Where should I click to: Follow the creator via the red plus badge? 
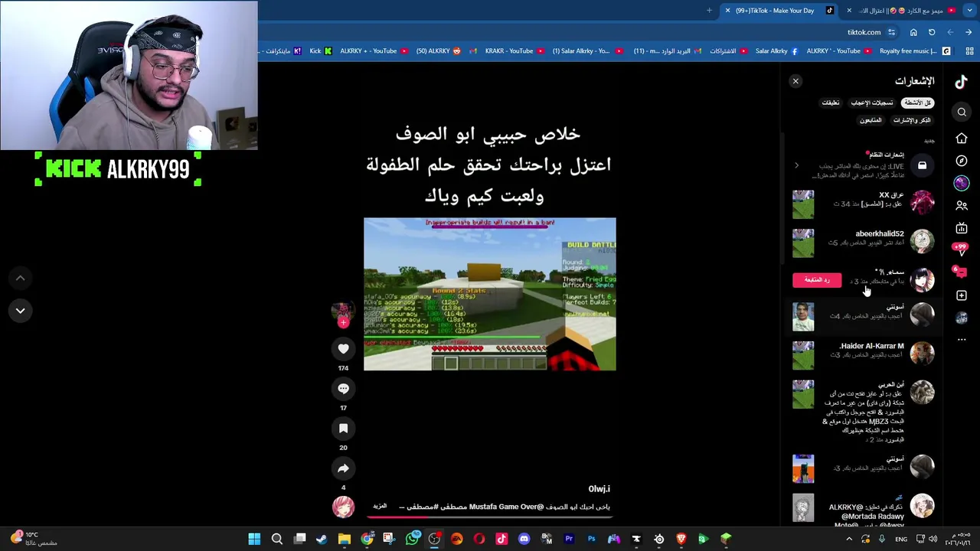(343, 323)
